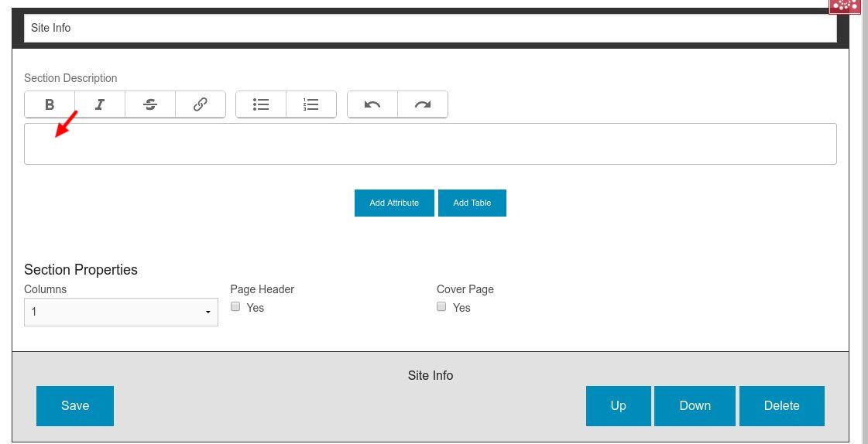Click the Add Attribute button
This screenshot has height=444, width=868.
(x=394, y=203)
